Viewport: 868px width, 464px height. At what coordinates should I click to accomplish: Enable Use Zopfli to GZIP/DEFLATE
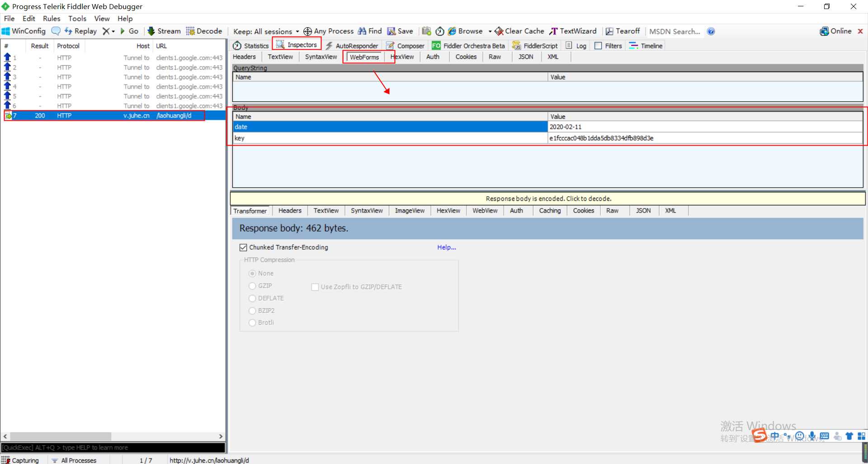tap(315, 287)
